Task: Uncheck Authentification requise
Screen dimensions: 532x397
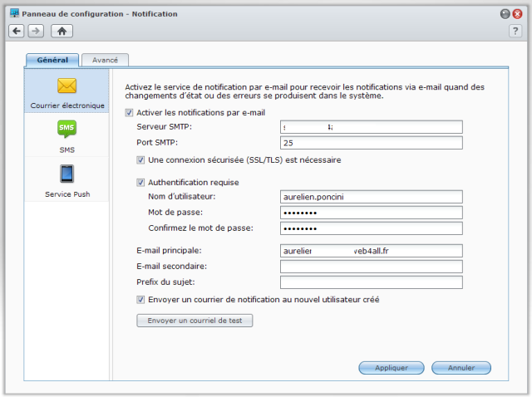Action: (x=140, y=182)
